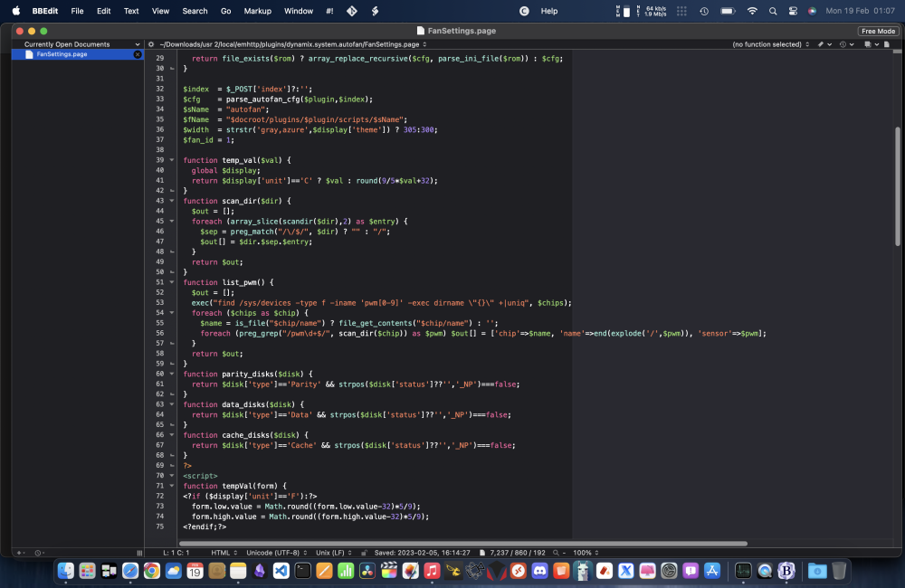Open the Trash in the Dock

839,571
